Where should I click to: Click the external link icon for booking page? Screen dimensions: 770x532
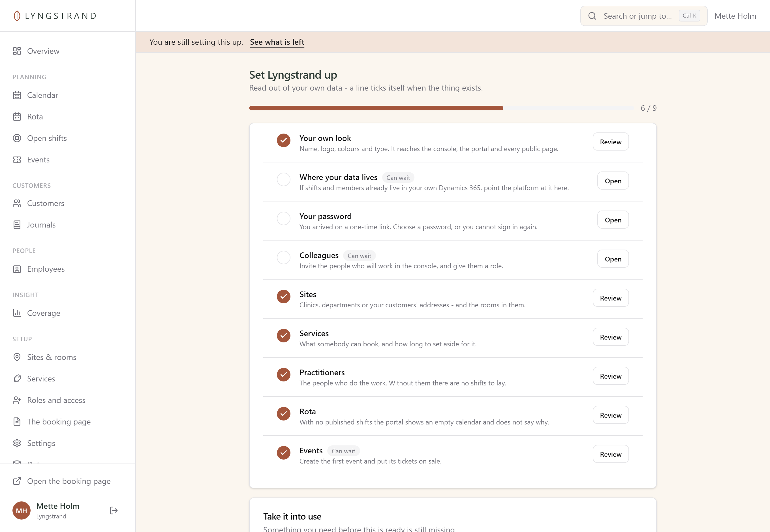tap(17, 481)
